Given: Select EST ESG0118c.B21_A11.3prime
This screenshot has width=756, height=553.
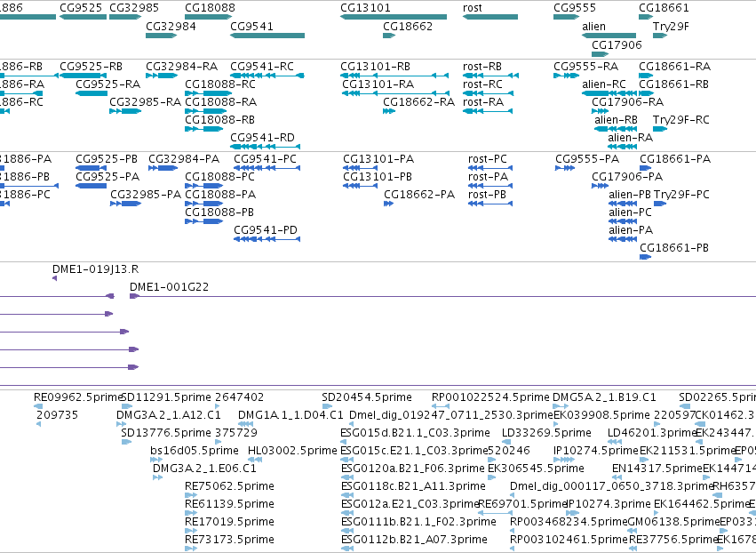Looking at the screenshot, I should coord(413,486).
